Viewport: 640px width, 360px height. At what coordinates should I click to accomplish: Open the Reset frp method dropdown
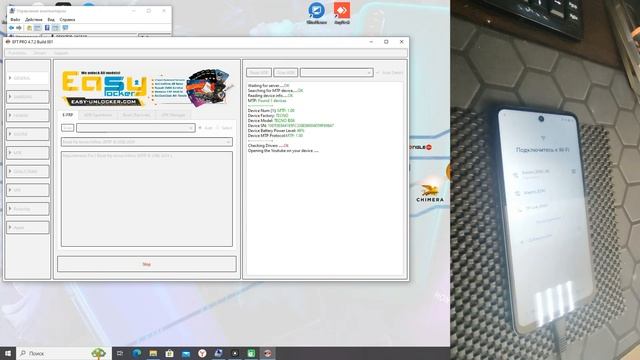tap(147, 142)
